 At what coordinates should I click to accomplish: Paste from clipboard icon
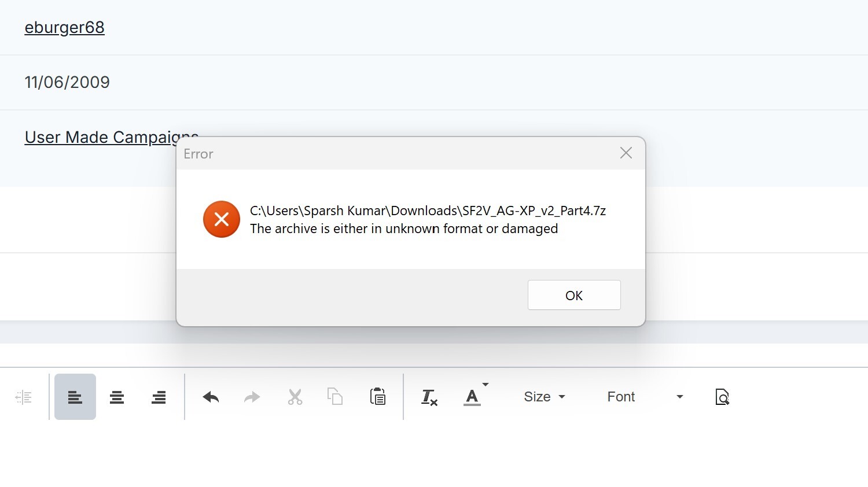click(378, 397)
